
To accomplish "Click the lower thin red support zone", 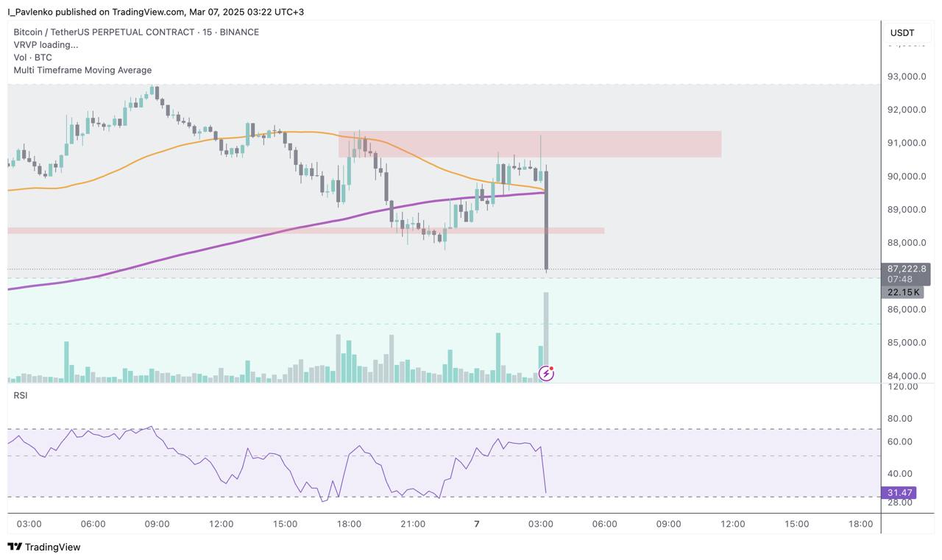I will pos(305,231).
